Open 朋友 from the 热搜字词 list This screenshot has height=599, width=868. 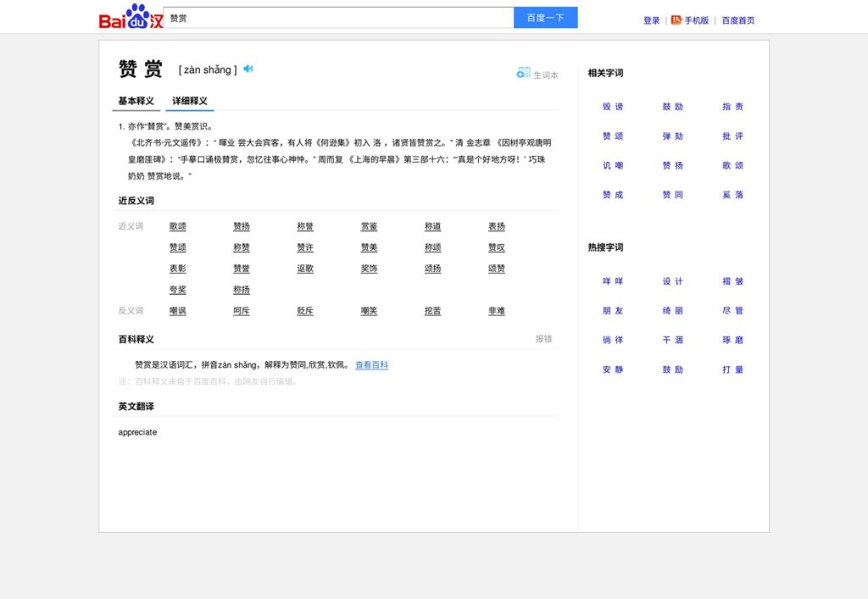click(x=612, y=310)
